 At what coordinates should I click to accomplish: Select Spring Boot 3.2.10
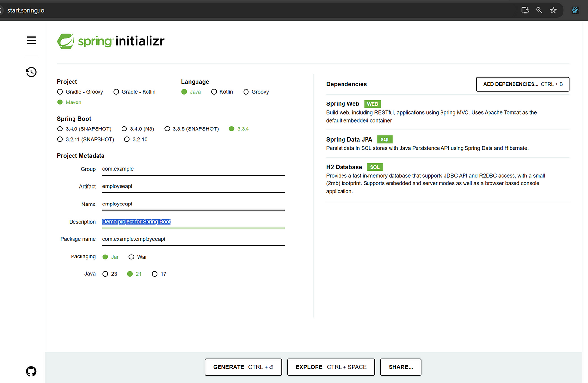coord(136,139)
